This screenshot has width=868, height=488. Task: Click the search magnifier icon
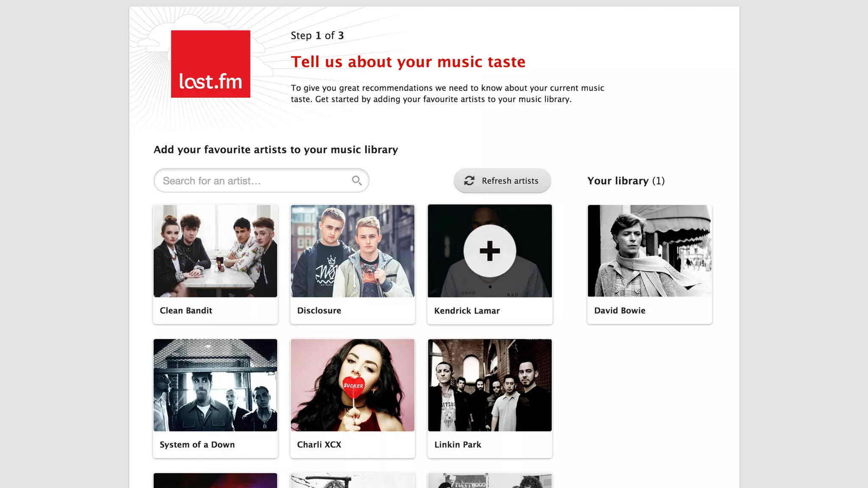click(356, 180)
